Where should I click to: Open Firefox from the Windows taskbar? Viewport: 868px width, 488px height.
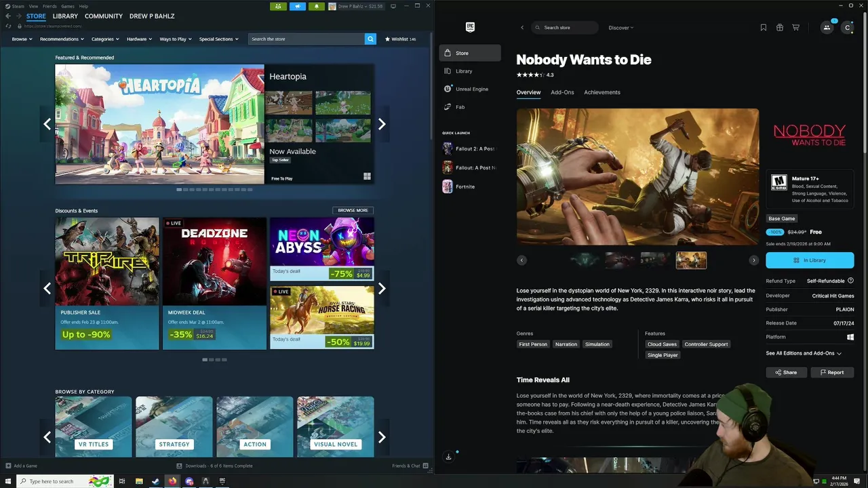pyautogui.click(x=172, y=481)
